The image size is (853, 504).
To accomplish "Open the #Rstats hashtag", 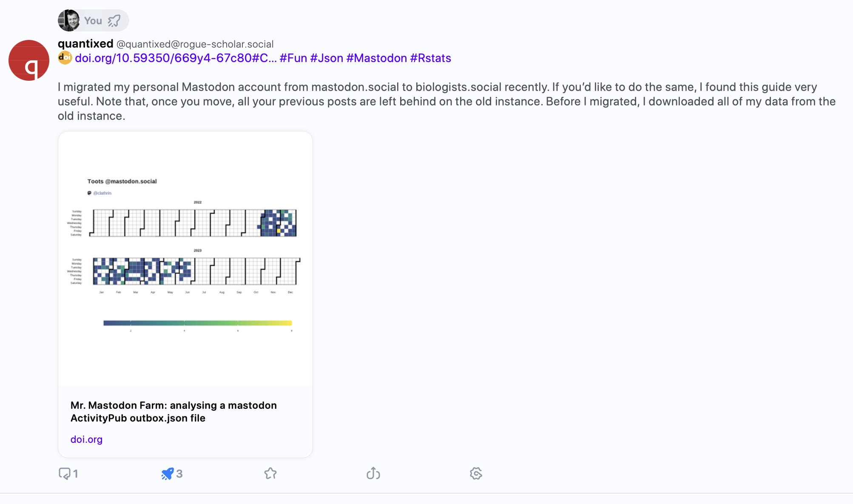I will tap(430, 58).
